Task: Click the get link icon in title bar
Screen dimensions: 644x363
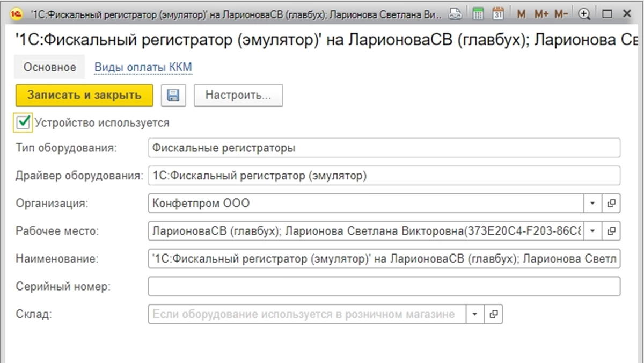Action: pyautogui.click(x=455, y=14)
